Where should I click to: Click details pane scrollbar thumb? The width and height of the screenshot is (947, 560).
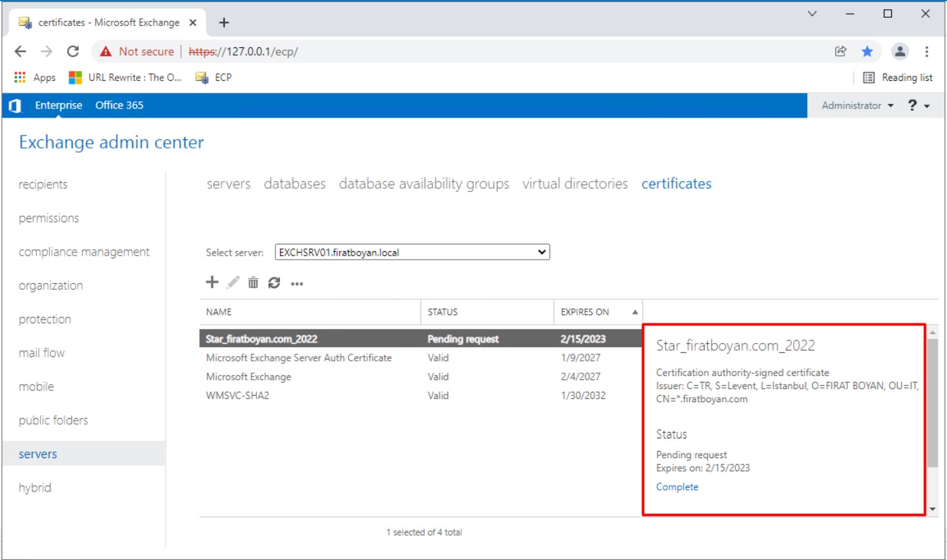tap(933, 402)
